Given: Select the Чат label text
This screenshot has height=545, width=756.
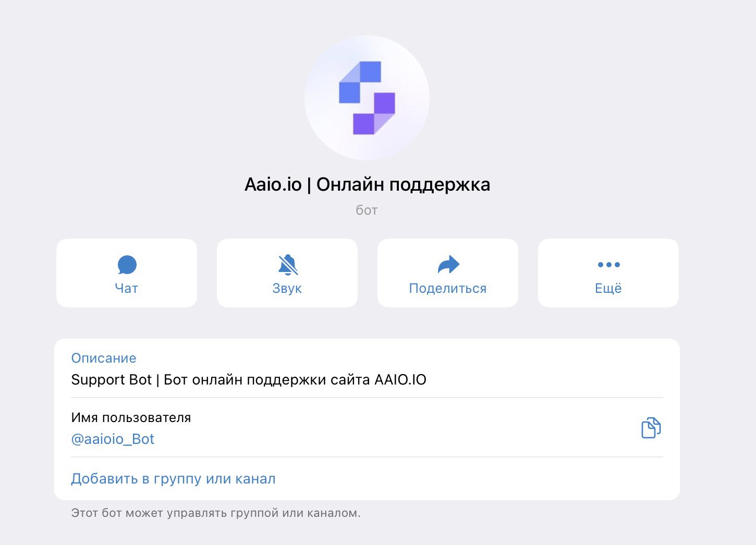Looking at the screenshot, I should pyautogui.click(x=127, y=289).
